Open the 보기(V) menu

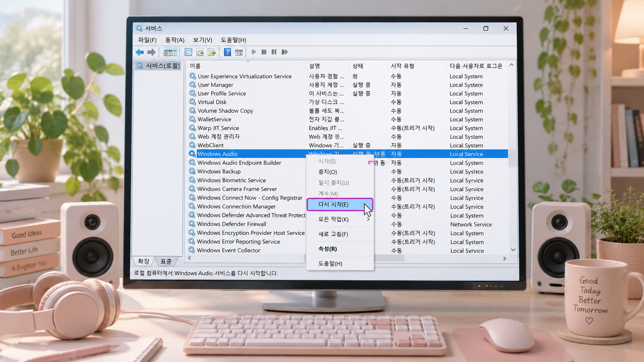tap(202, 40)
